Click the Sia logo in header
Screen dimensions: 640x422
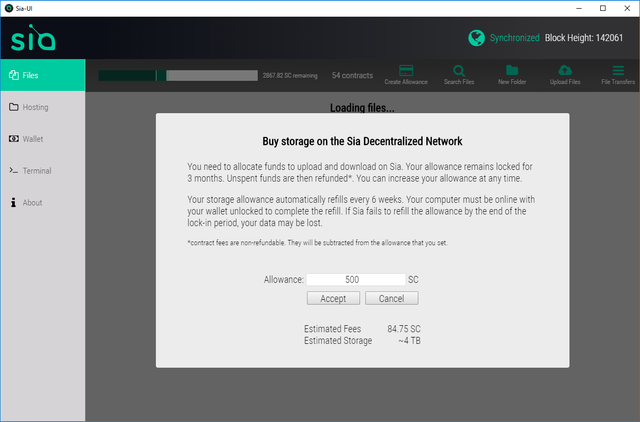[x=33, y=38]
